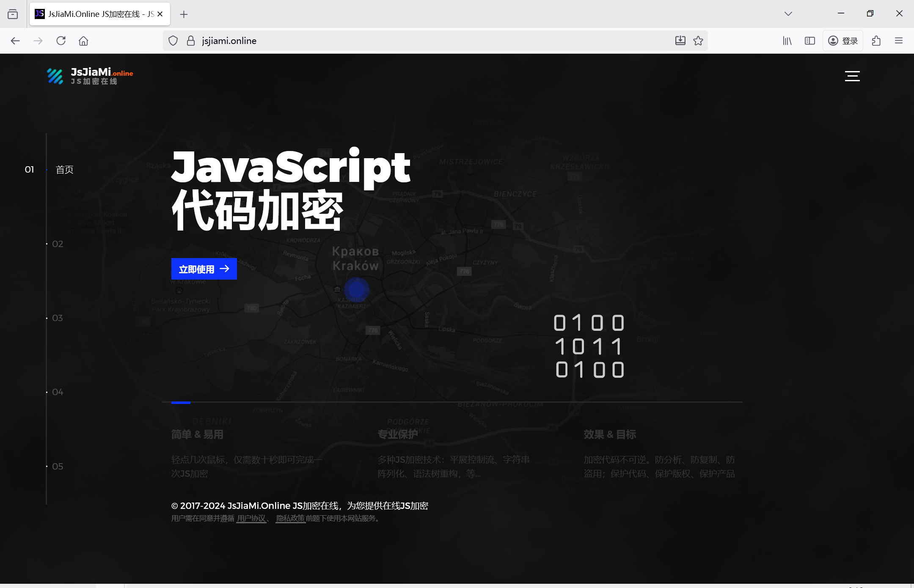Toggle the tracking protection shield
This screenshot has width=914, height=588.
(x=173, y=41)
